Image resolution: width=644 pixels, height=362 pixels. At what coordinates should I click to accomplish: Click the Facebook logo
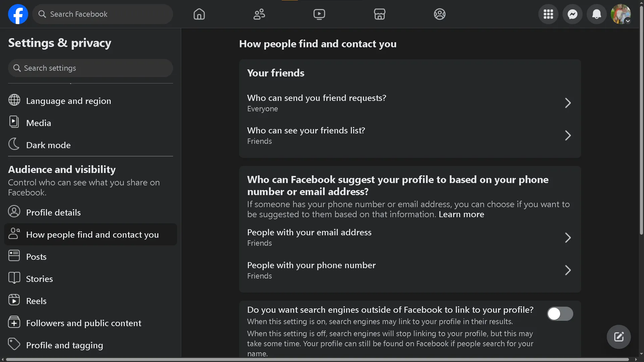(18, 14)
